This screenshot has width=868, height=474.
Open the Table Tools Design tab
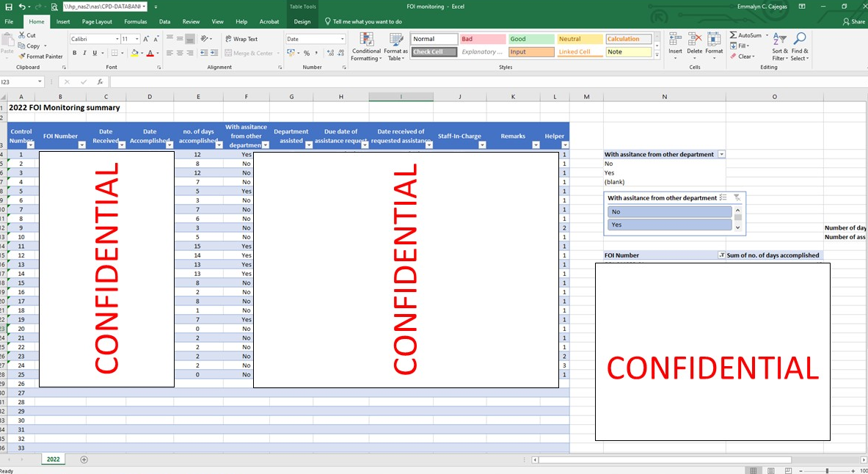click(302, 21)
